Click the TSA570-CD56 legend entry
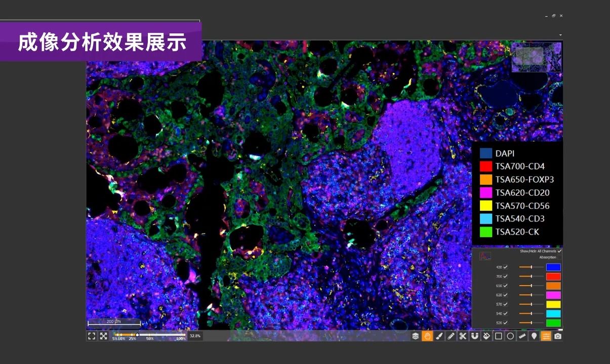This screenshot has width=610, height=364. point(515,206)
